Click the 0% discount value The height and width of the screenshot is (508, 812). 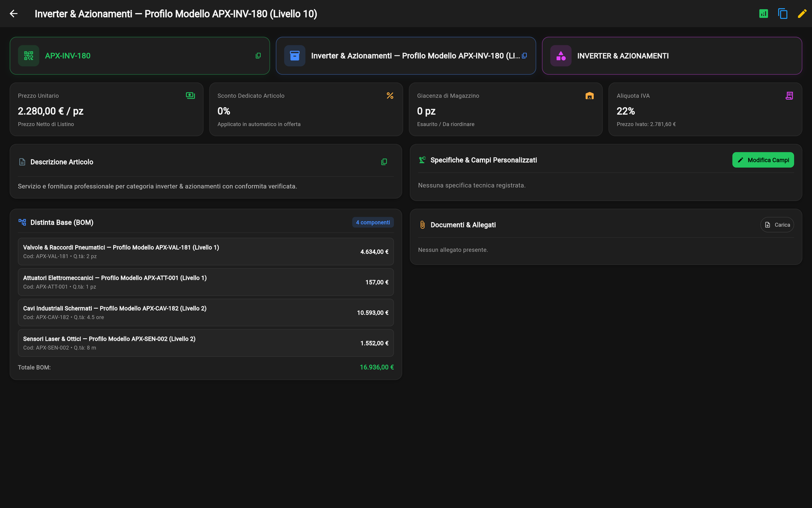coord(224,111)
